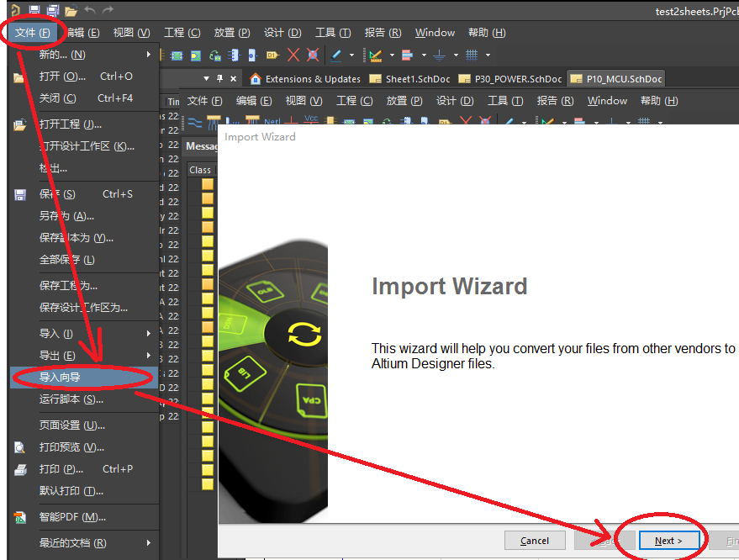This screenshot has width=739, height=560.
Task: Click the save all documents icon
Action: click(53, 9)
